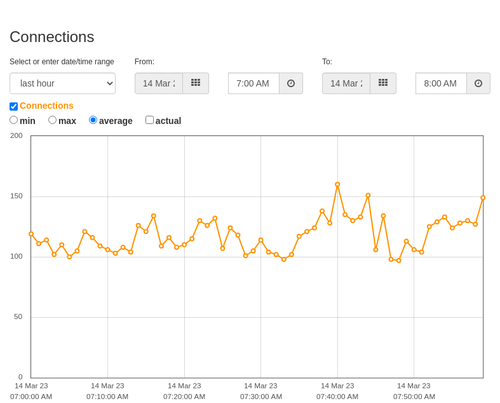Open the To date calendar picker icon
This screenshot has width=500, height=403.
(383, 83)
